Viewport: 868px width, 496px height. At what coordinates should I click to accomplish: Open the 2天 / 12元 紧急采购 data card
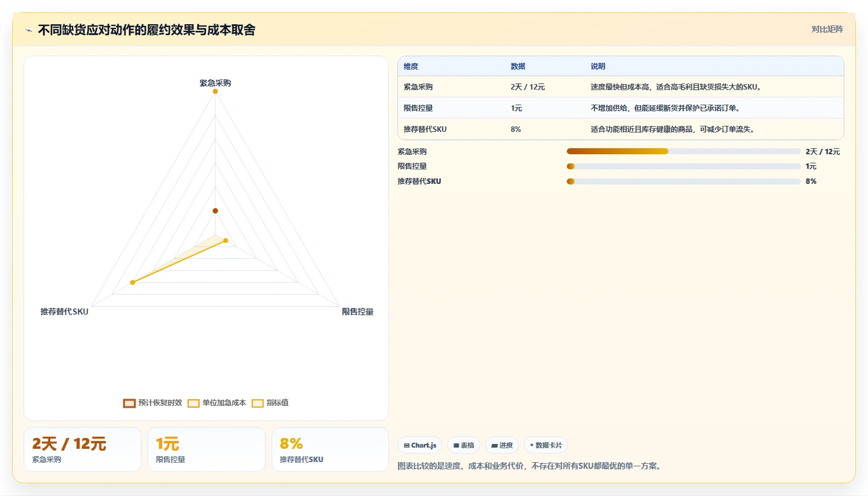pyautogui.click(x=82, y=449)
